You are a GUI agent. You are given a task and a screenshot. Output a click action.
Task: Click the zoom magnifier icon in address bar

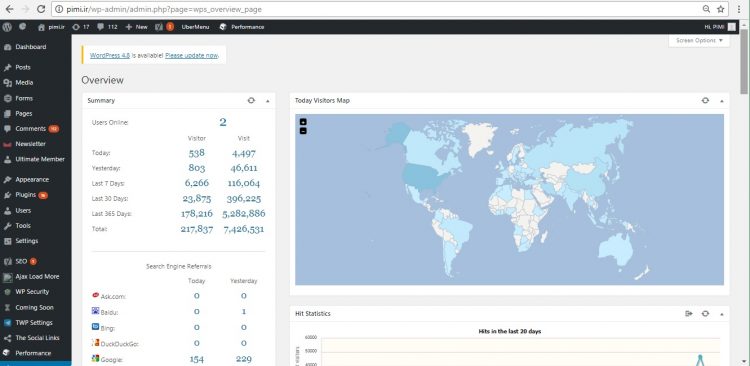click(706, 9)
